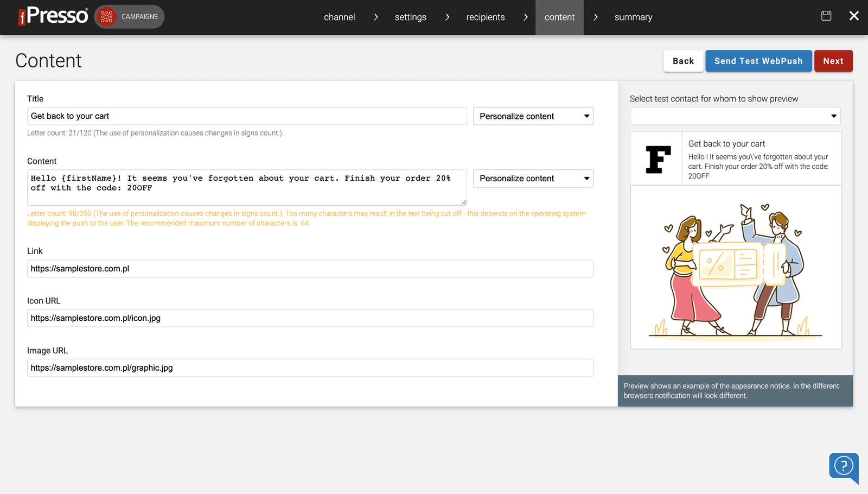Screen dimensions: 868x494
Task: Click the notification preview illustration image
Action: click(x=735, y=266)
